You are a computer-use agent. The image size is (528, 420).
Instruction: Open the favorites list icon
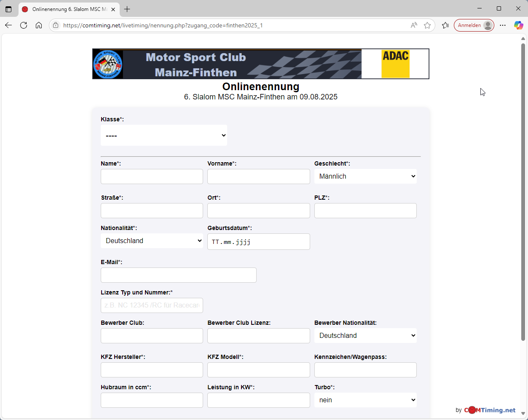[x=445, y=25]
